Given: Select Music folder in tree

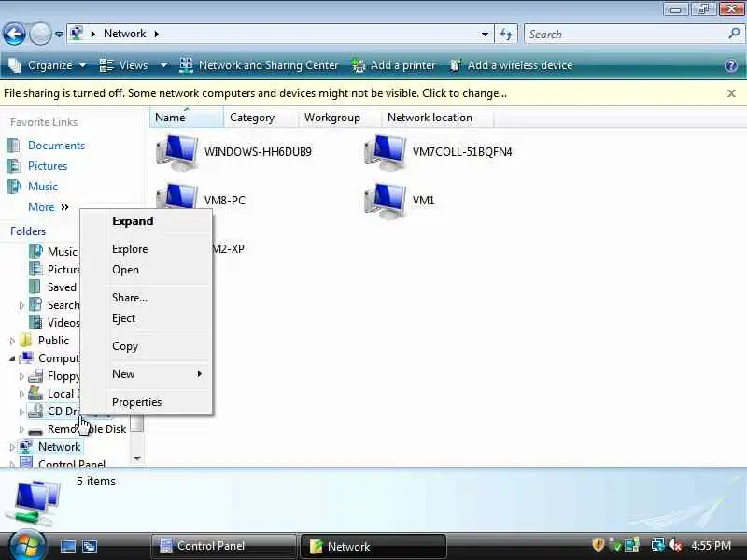Looking at the screenshot, I should 62,251.
